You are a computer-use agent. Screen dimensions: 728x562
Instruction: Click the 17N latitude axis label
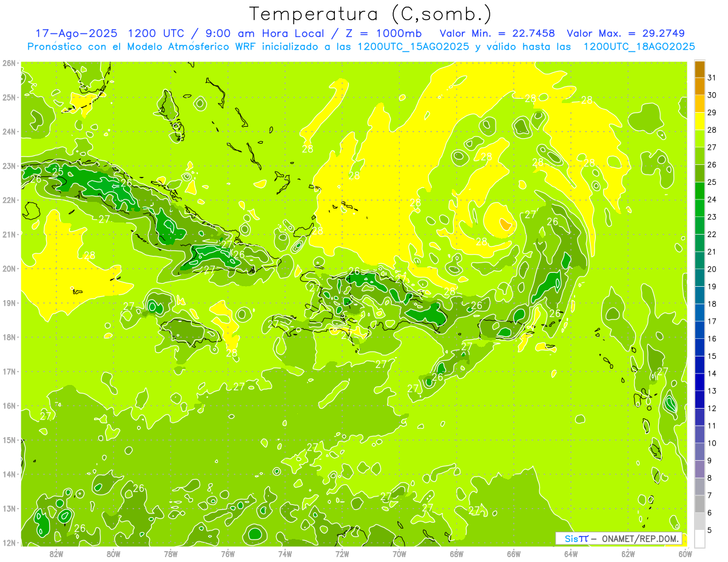coord(9,371)
